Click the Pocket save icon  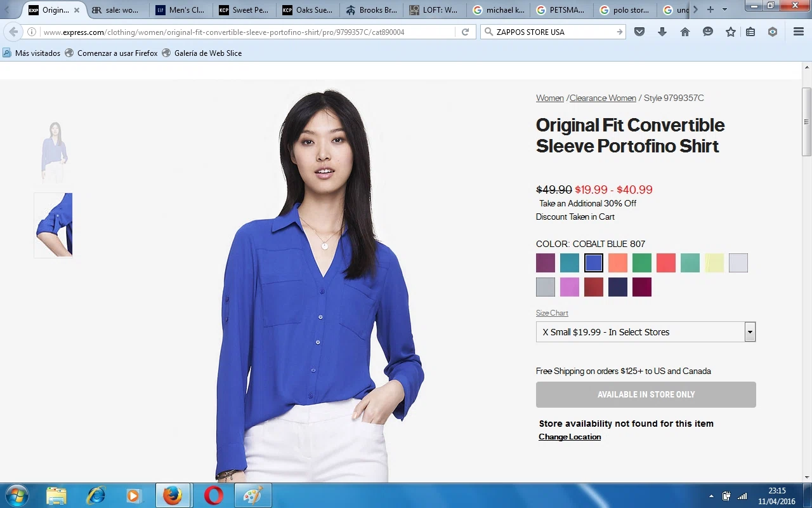click(639, 32)
